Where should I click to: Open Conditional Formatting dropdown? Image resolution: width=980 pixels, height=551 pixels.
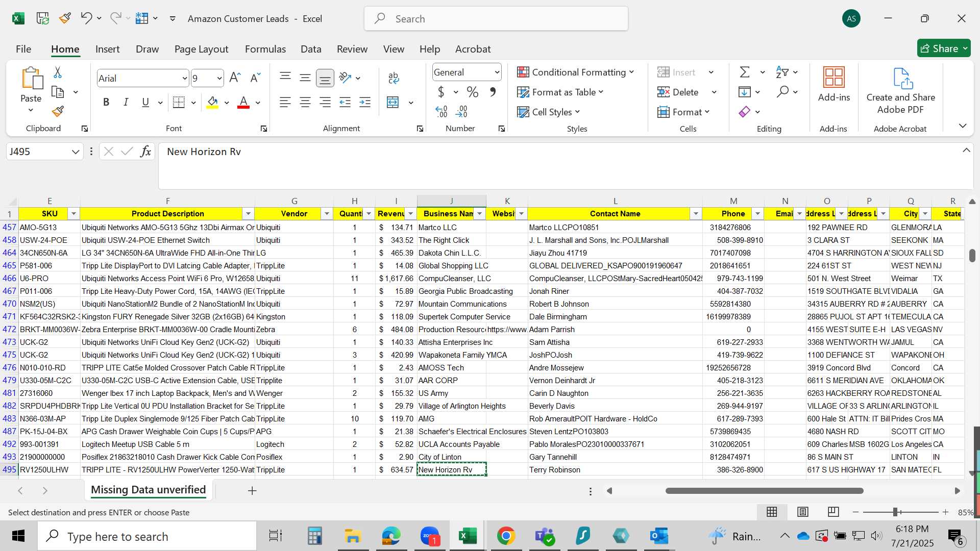pos(575,72)
